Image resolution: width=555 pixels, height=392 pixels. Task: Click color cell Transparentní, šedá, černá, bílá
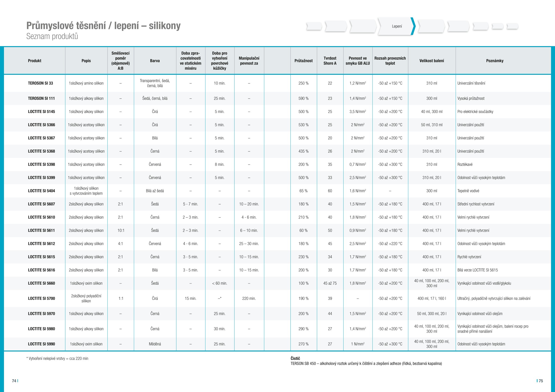(x=155, y=83)
